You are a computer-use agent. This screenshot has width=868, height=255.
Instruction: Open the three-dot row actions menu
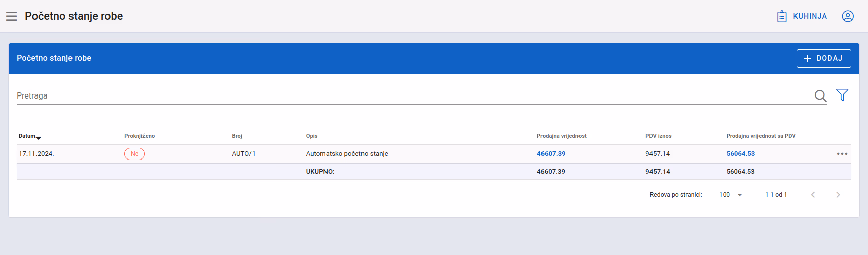pyautogui.click(x=842, y=154)
